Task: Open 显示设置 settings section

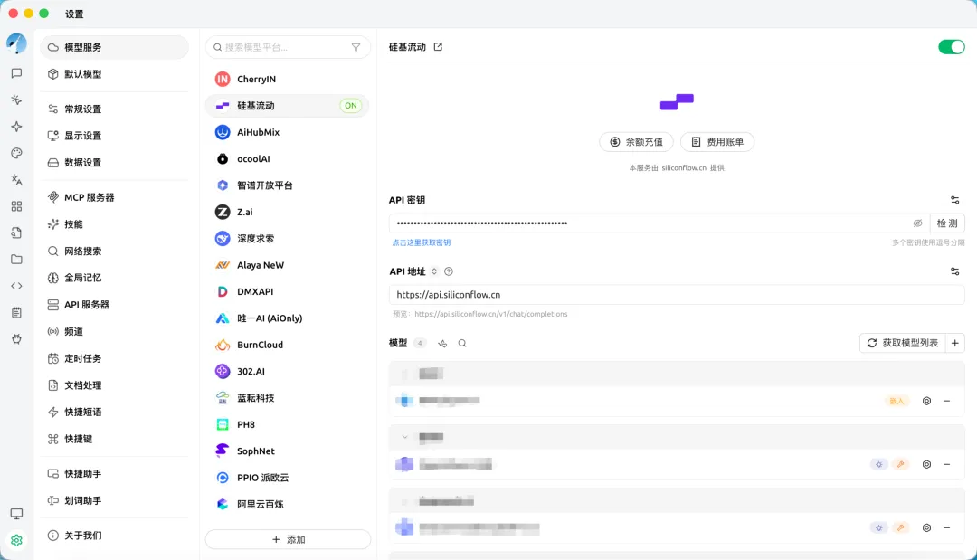Action: 114,136
